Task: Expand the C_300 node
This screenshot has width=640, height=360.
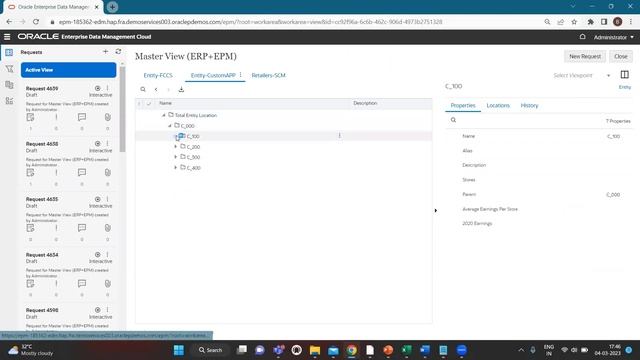Action: pos(176,157)
